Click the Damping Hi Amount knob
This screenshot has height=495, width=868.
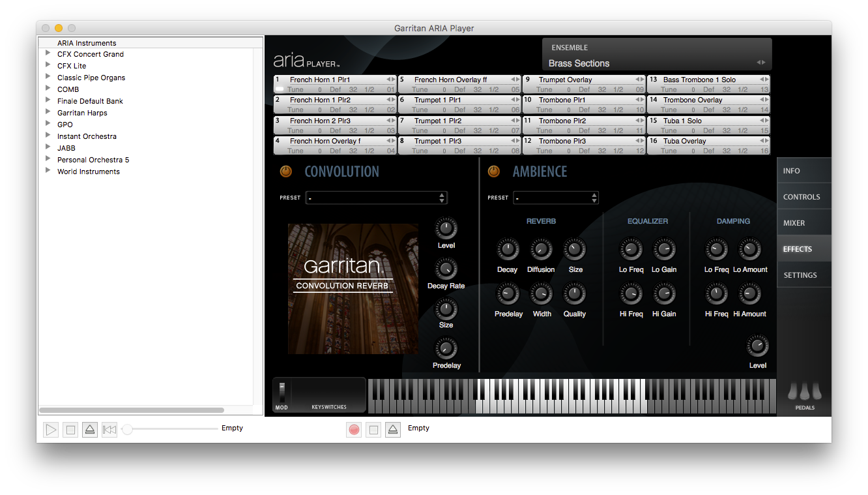[749, 294]
